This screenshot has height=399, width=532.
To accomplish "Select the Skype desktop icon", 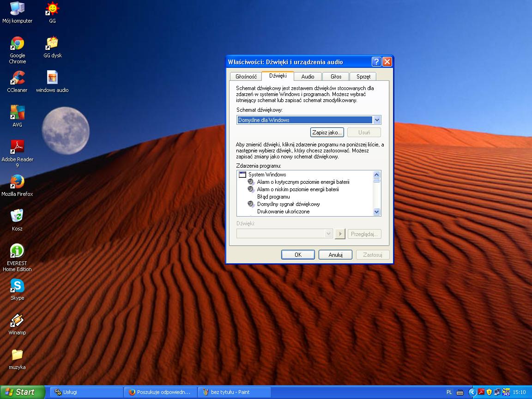I will (17, 290).
